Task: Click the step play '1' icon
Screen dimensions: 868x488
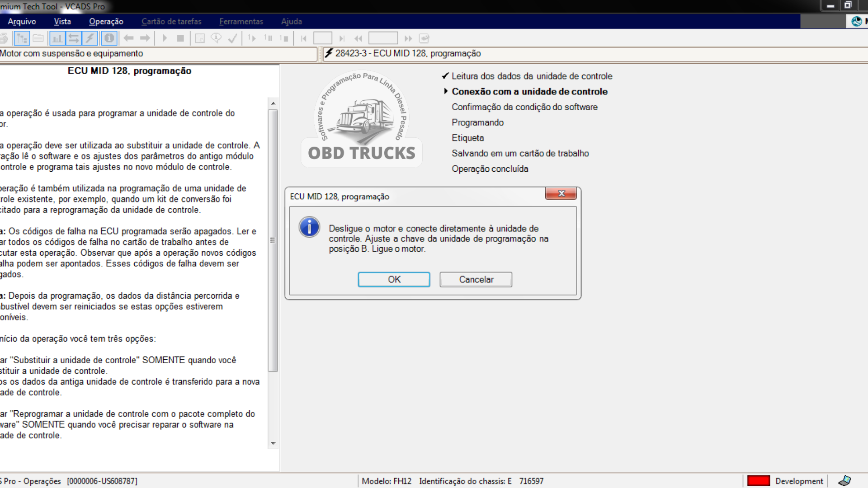Action: pos(252,38)
